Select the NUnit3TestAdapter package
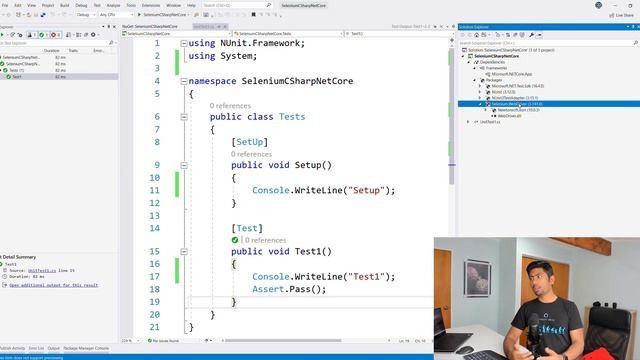640x360 pixels. (514, 98)
